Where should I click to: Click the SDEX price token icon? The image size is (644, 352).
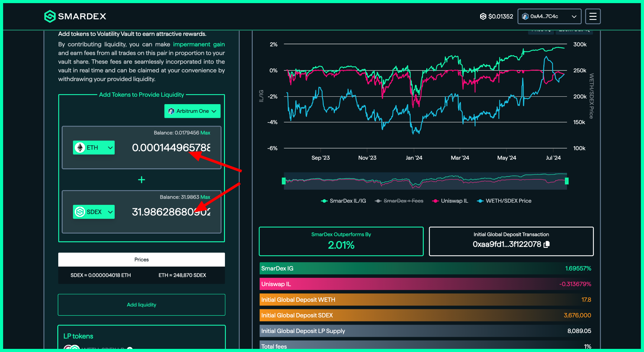[x=483, y=16]
